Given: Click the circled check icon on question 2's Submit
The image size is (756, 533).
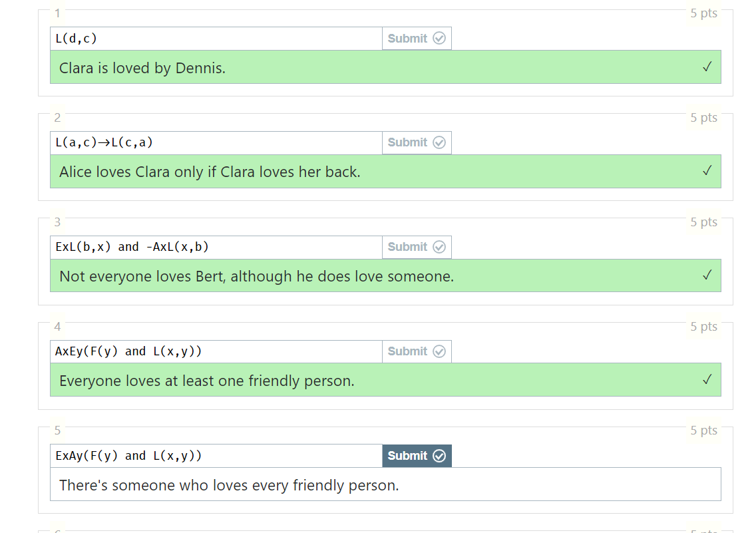Looking at the screenshot, I should pos(439,142).
